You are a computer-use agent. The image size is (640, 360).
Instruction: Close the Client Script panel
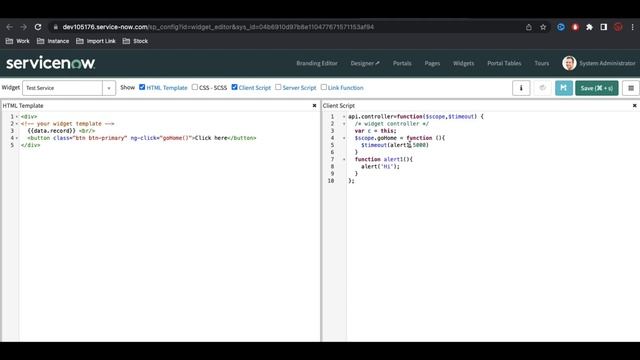634,106
